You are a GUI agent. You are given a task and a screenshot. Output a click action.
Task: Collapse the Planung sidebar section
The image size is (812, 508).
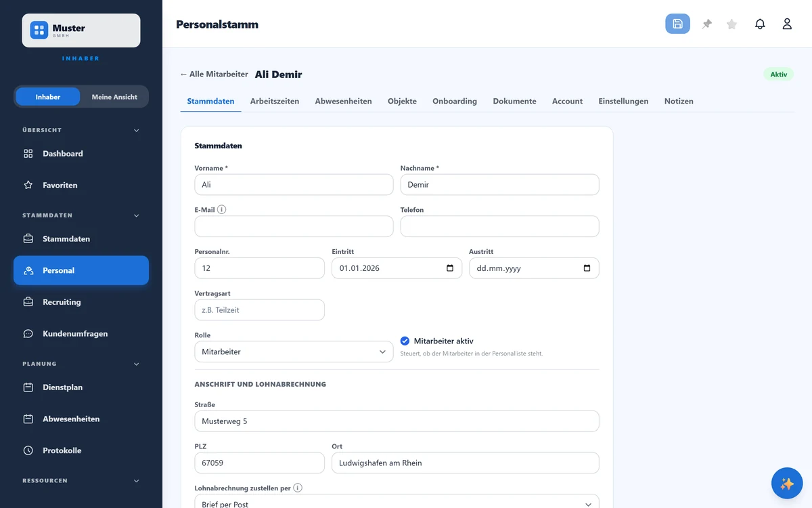click(136, 364)
